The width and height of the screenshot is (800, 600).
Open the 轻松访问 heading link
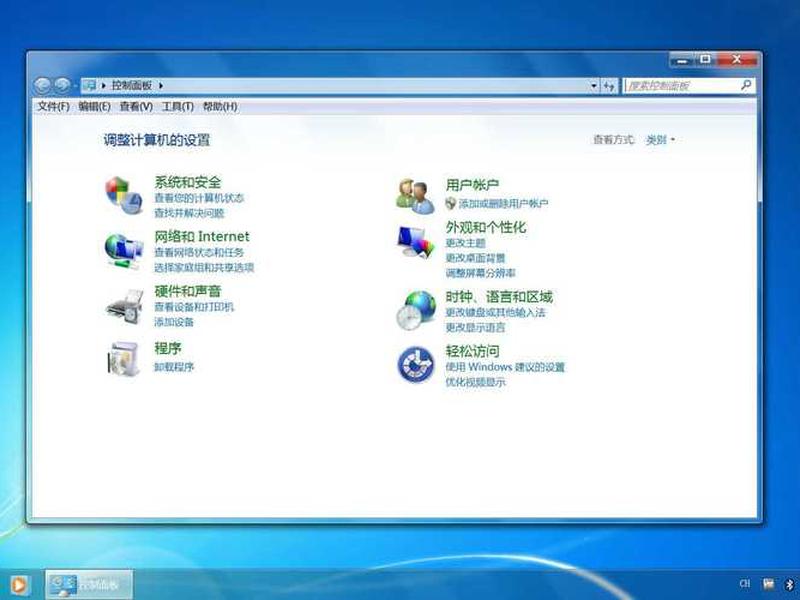point(472,351)
